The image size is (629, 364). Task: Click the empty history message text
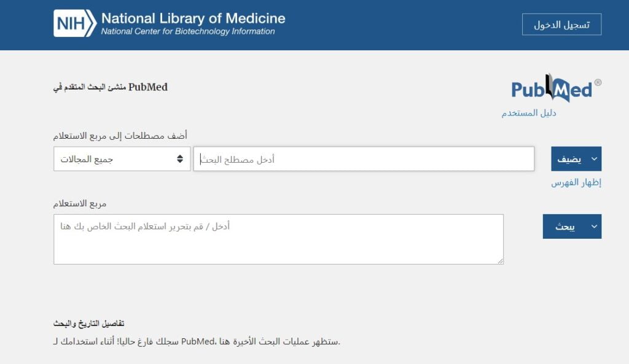197,341
